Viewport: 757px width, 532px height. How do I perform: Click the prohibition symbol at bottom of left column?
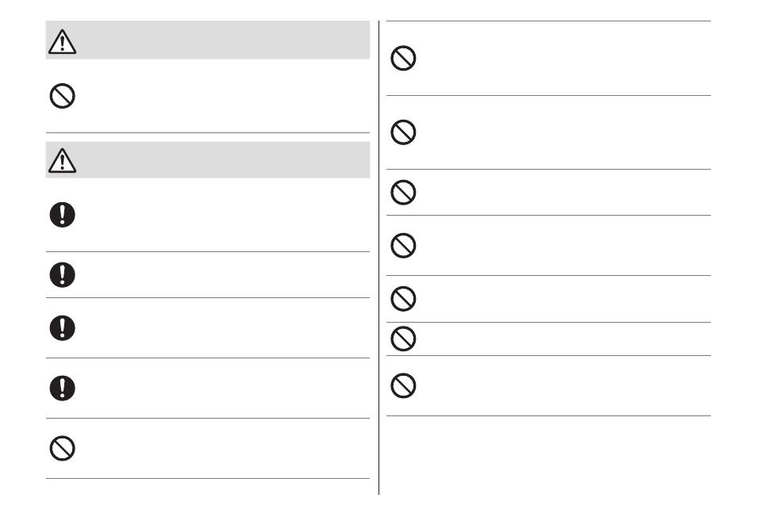tap(62, 449)
